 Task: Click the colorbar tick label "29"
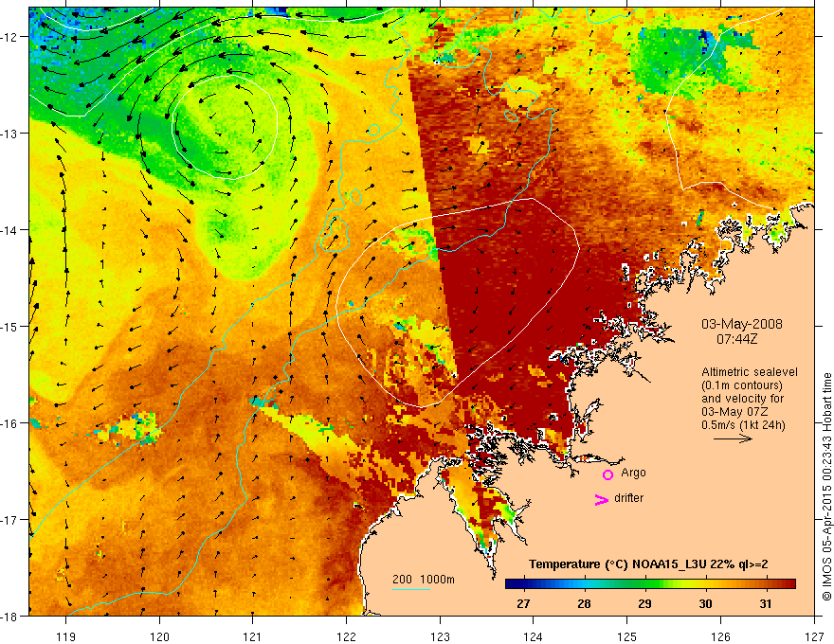pos(644,603)
